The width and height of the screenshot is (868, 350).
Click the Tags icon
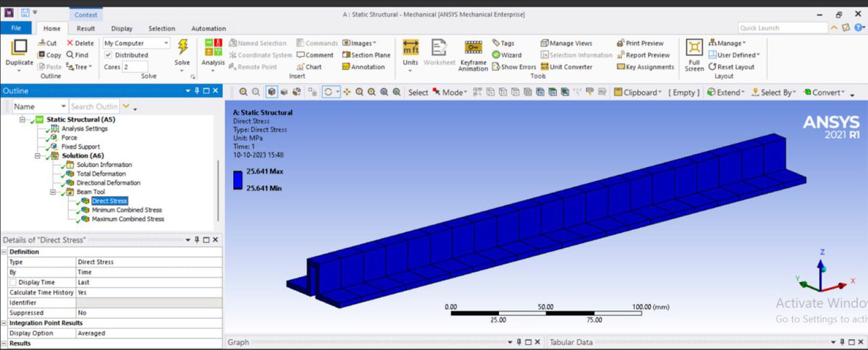(503, 43)
